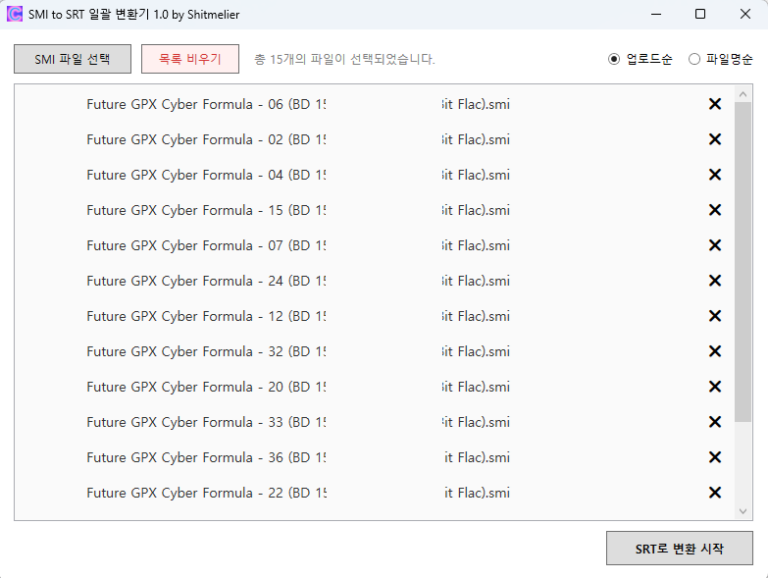
Task: Select the Future GPX Cyber Formula - 07 filename
Action: 298,245
